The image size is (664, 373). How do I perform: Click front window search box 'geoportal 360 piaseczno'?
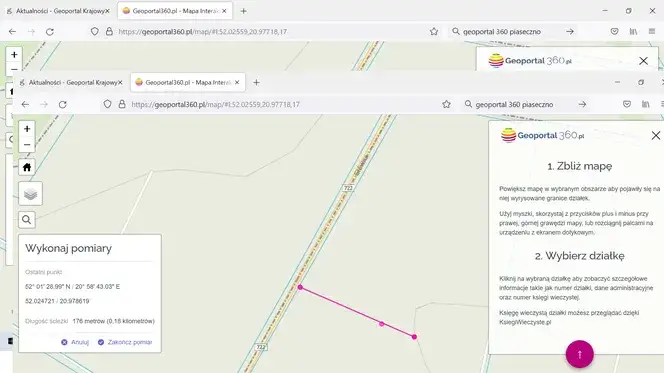pos(514,104)
